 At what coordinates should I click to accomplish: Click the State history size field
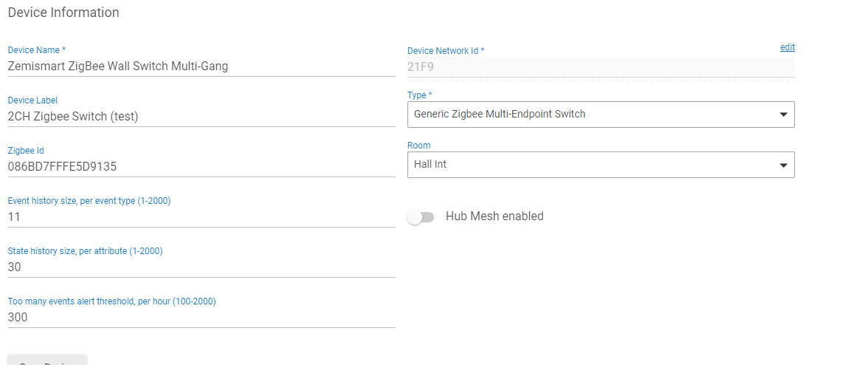201,267
